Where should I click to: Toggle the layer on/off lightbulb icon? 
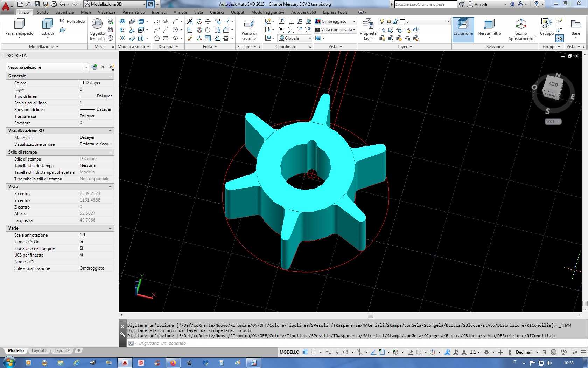(x=382, y=21)
